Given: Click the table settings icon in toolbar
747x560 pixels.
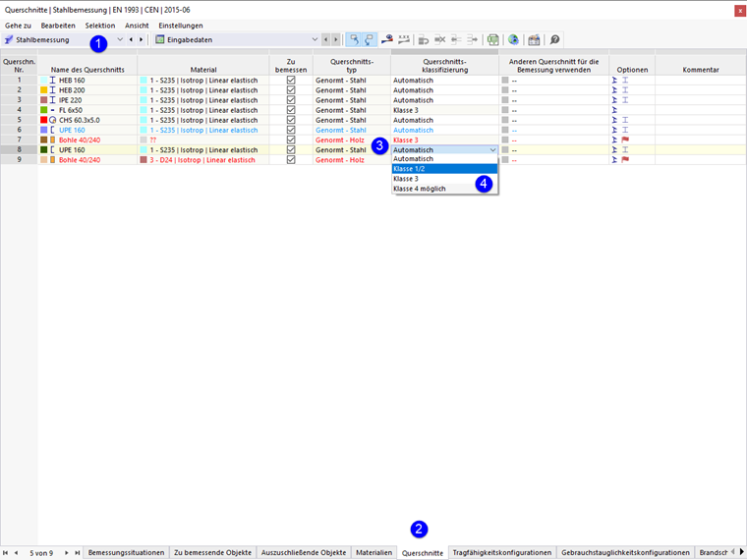Looking at the screenshot, I should [534, 39].
